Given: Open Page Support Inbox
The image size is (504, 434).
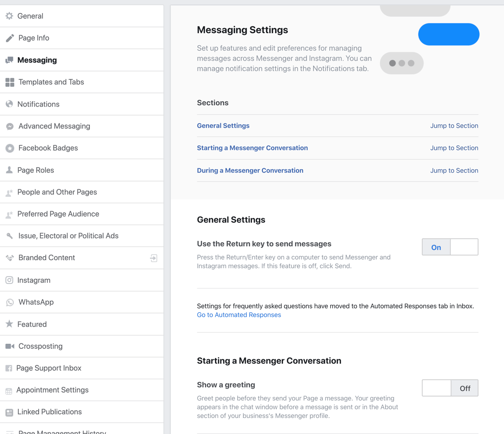Looking at the screenshot, I should tap(82, 368).
